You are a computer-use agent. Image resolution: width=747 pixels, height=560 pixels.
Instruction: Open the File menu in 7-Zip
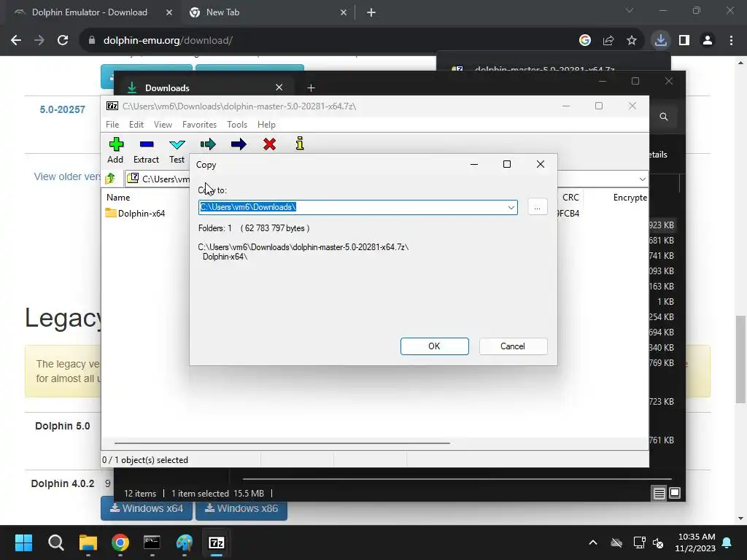coord(112,124)
